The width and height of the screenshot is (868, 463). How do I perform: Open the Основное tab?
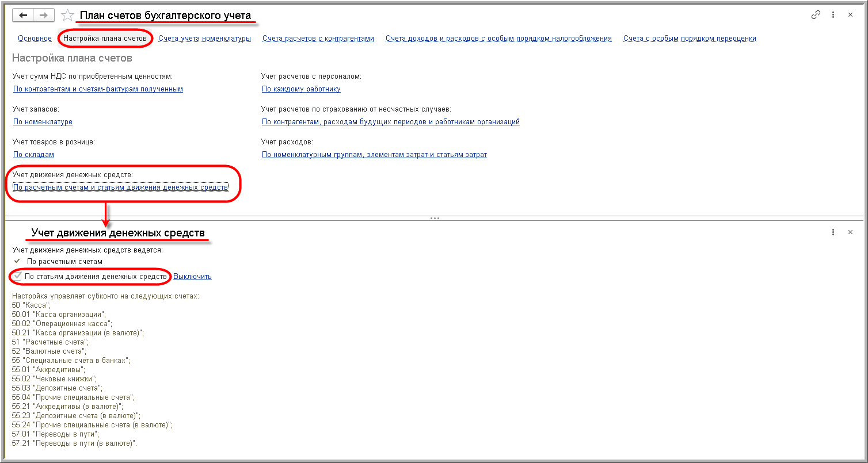(x=35, y=39)
